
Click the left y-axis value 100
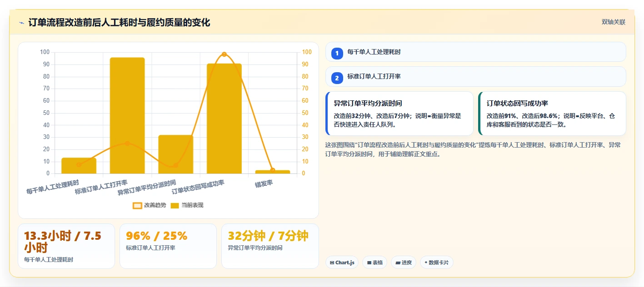[x=45, y=52]
